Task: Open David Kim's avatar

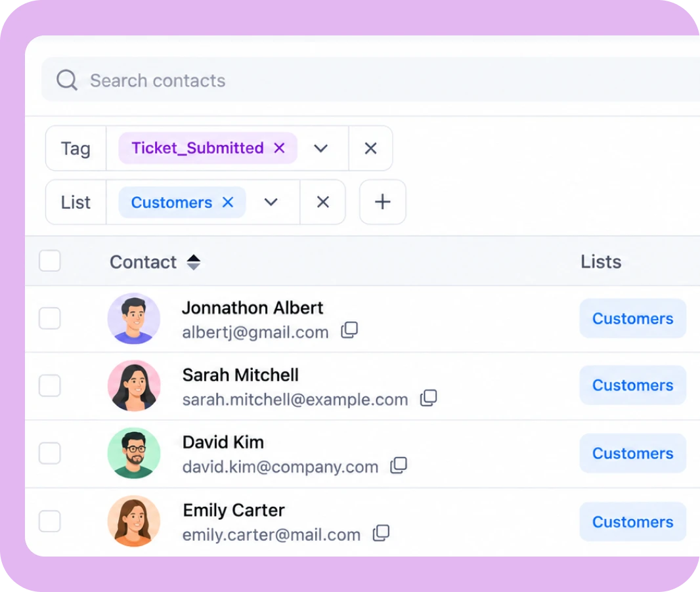Action: pyautogui.click(x=134, y=454)
